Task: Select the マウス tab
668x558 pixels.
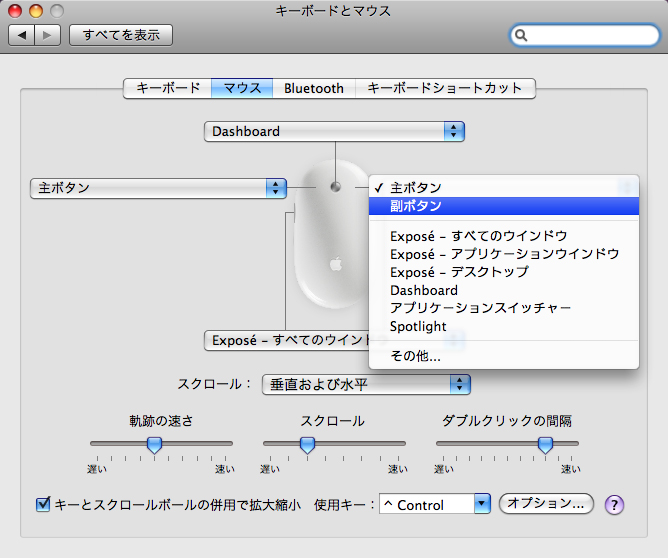Action: [x=242, y=88]
